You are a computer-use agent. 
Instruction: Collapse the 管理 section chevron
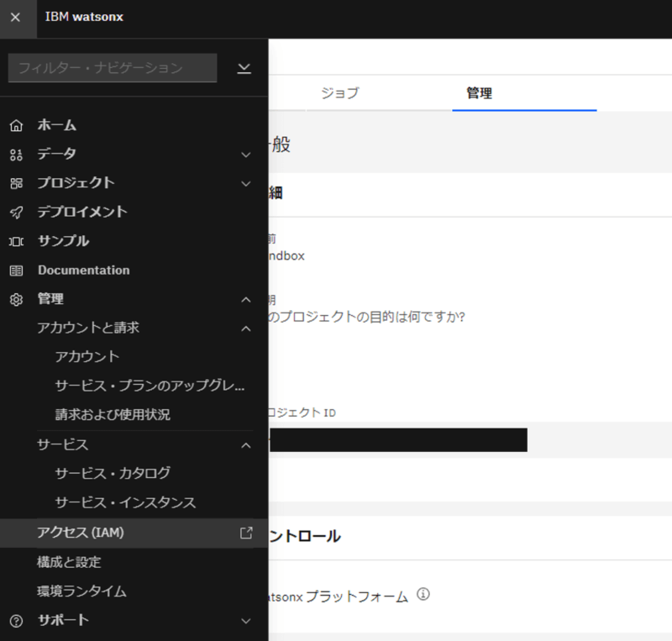pos(246,300)
